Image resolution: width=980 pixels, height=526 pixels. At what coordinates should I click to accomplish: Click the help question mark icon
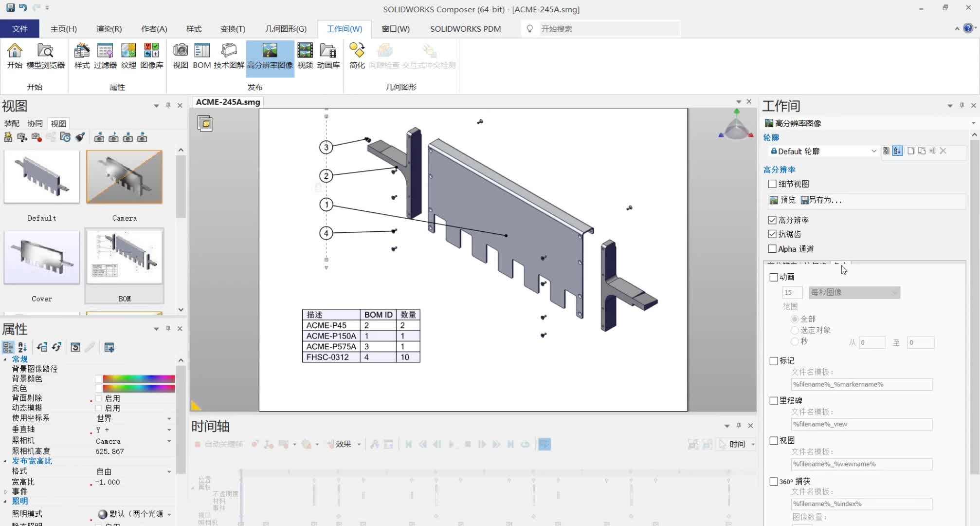click(x=968, y=28)
